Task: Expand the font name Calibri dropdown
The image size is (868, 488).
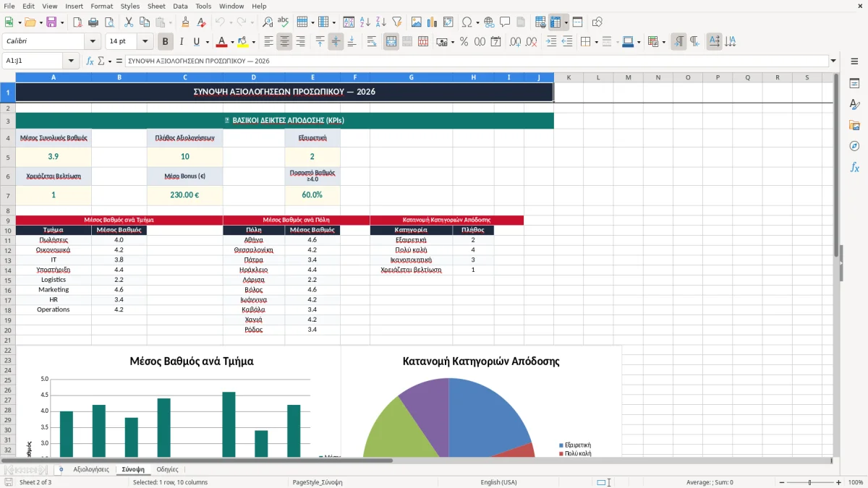Action: point(93,42)
